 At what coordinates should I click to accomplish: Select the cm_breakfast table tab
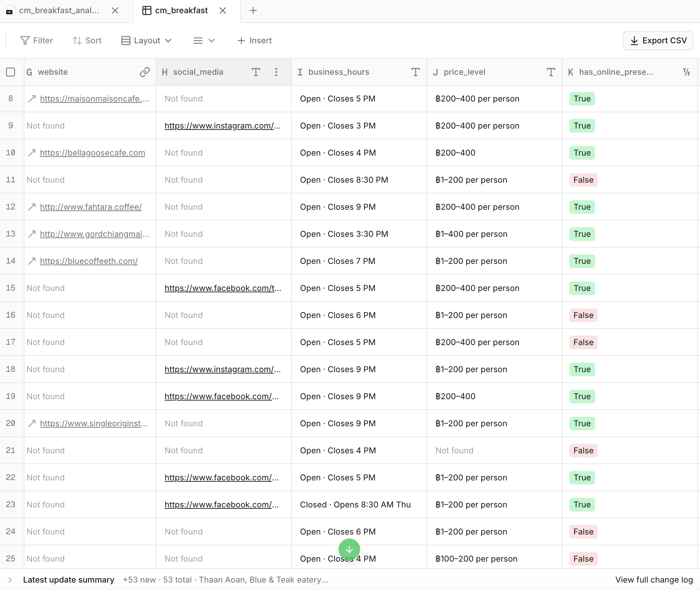(x=181, y=10)
